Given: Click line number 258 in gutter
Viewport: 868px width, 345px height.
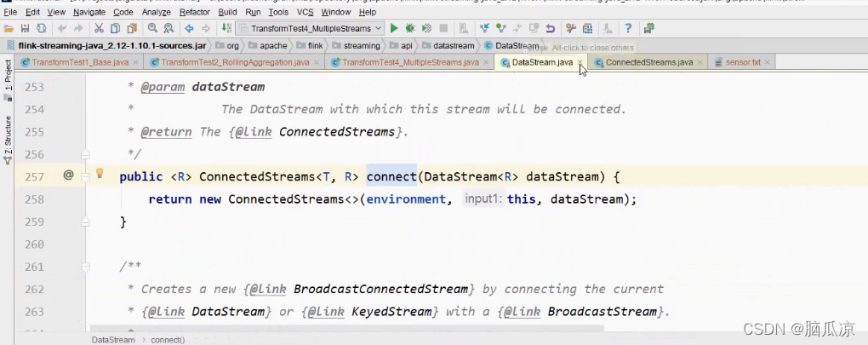Looking at the screenshot, I should coord(34,199).
